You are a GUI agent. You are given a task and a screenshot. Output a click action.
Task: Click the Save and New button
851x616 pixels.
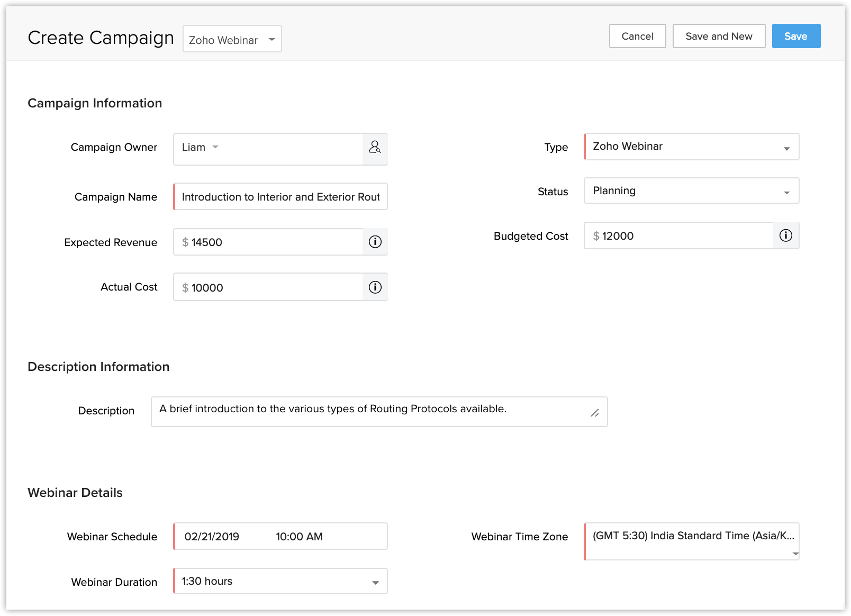tap(718, 37)
